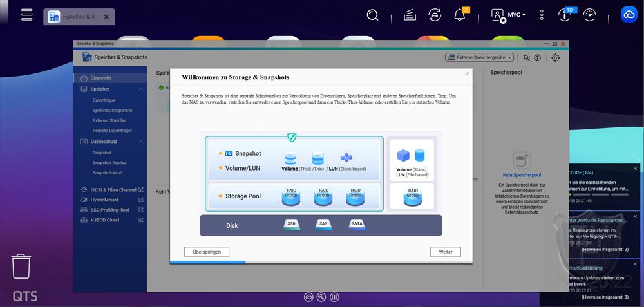Click the shield icon atop the welcome diagram
This screenshot has width=644, height=307.
[292, 137]
